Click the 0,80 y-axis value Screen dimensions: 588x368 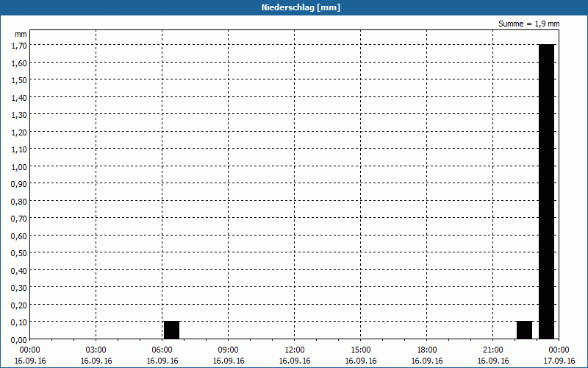pyautogui.click(x=19, y=202)
